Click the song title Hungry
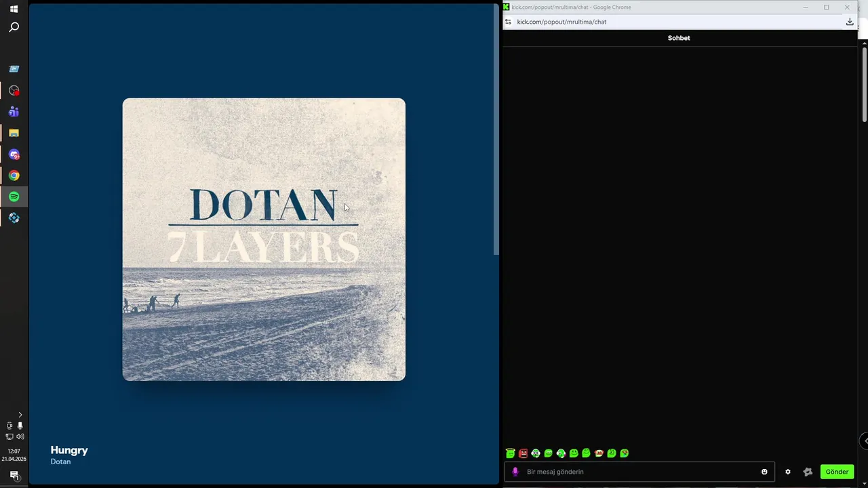This screenshot has width=868, height=488. pyautogui.click(x=69, y=450)
